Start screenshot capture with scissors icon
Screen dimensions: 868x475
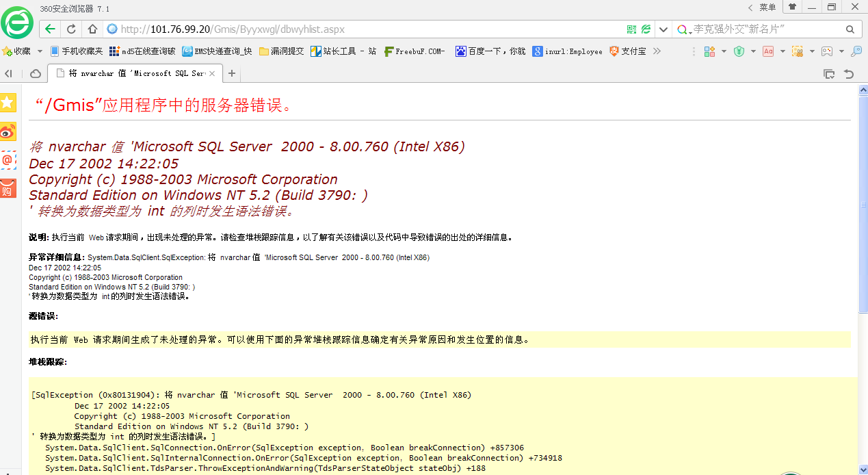coord(798,51)
